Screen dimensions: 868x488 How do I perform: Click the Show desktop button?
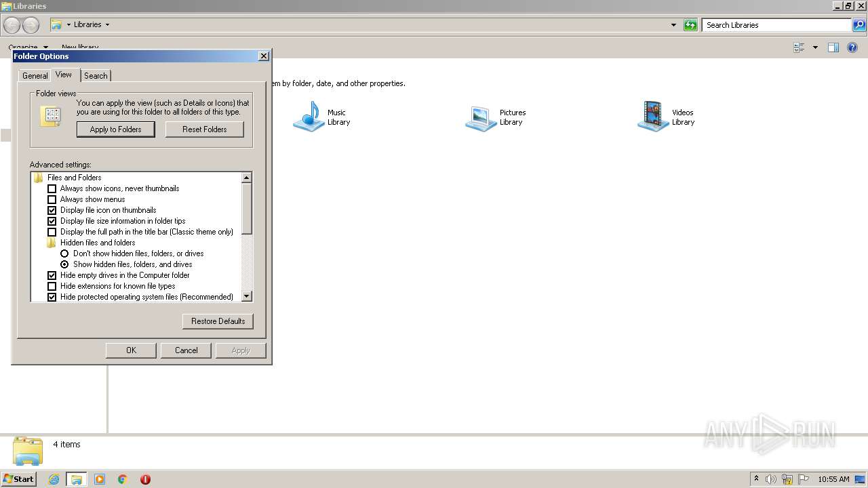pyautogui.click(x=861, y=479)
